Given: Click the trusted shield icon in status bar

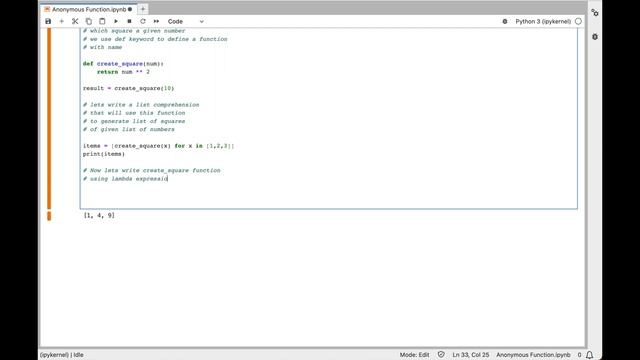Looking at the screenshot, I should click(441, 355).
